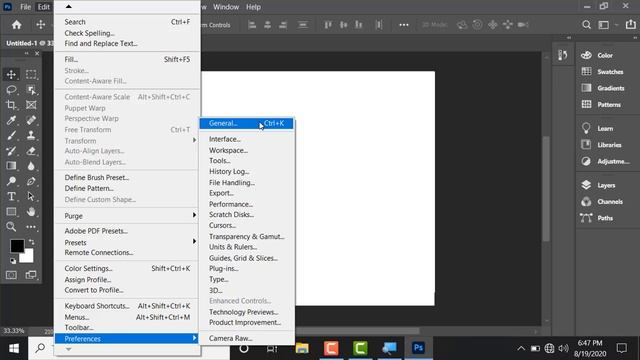Image resolution: width=640 pixels, height=360 pixels.
Task: Select the Brush tool
Action: tap(11, 136)
